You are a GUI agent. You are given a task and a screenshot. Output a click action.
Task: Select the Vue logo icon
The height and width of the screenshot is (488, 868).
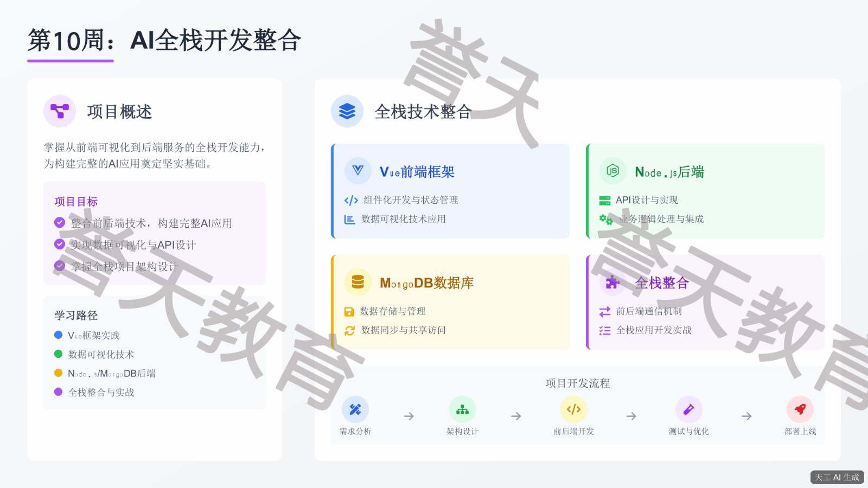pos(358,171)
